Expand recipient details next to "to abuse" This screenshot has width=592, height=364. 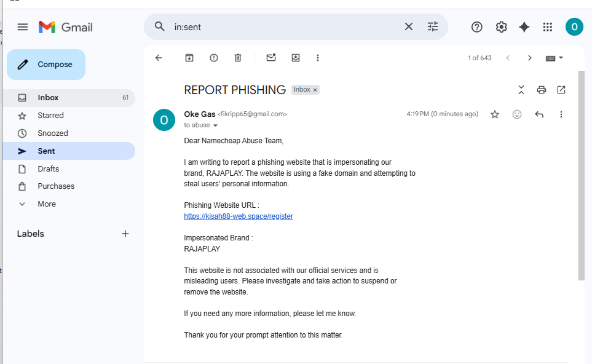[x=215, y=125]
